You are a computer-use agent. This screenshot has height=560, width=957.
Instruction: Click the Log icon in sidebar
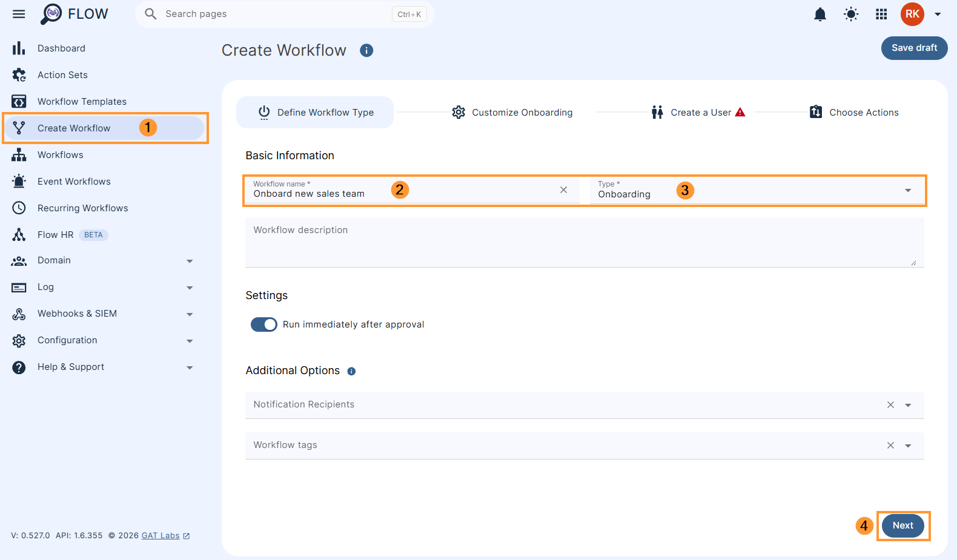click(x=19, y=288)
